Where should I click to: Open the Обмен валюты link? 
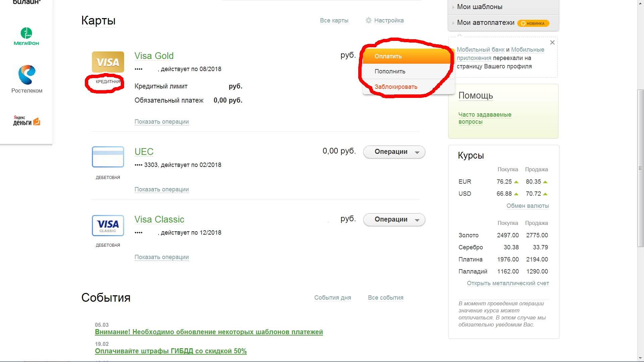click(527, 206)
